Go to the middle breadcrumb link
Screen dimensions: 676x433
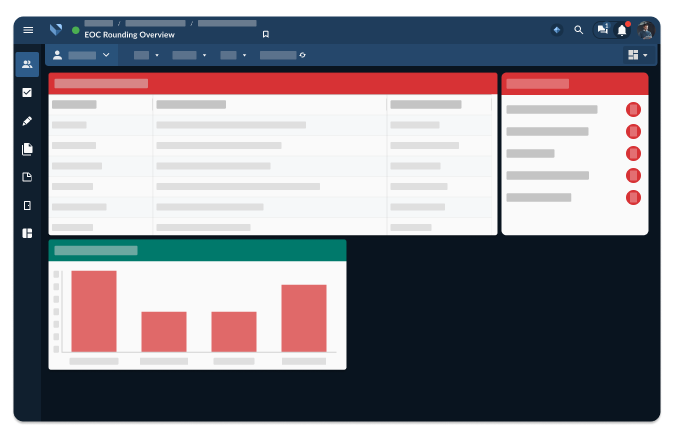click(155, 23)
